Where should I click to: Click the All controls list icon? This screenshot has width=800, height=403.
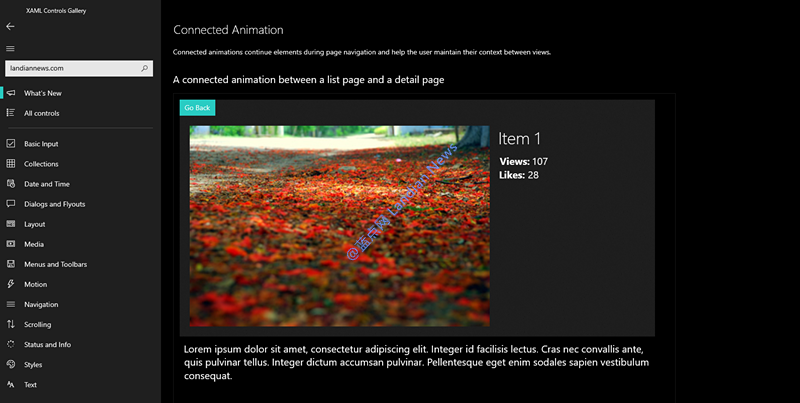11,113
